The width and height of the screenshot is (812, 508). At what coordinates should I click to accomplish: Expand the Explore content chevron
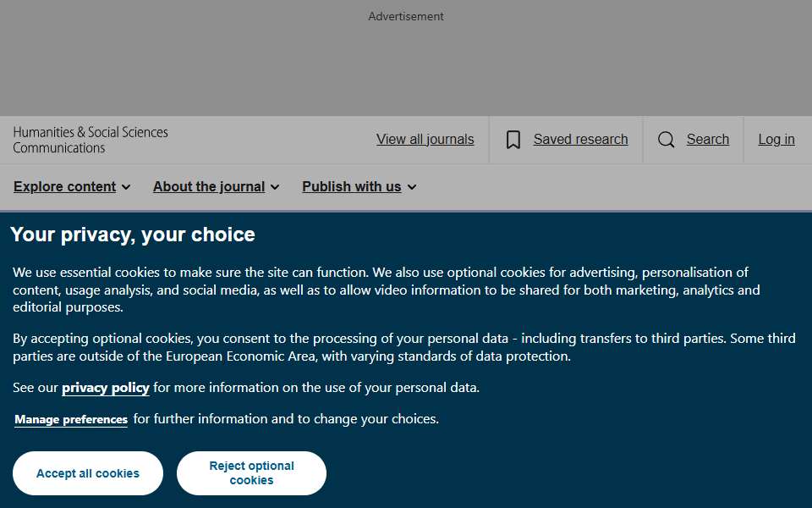126,187
